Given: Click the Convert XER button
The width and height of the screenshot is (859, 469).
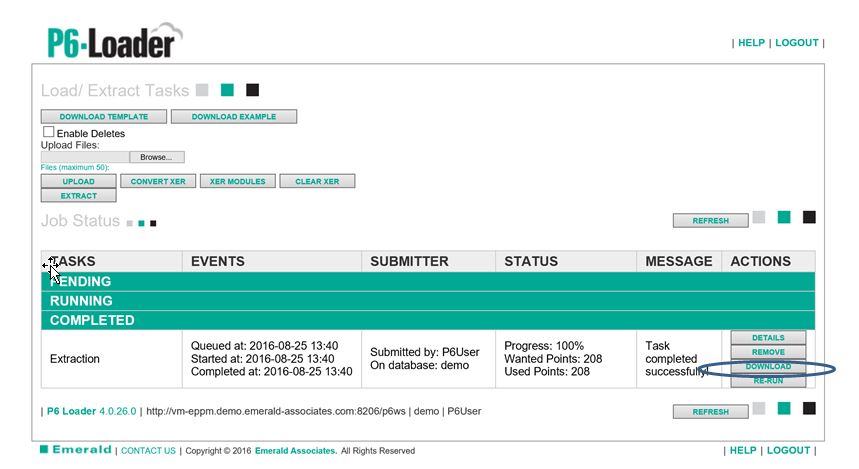Looking at the screenshot, I should coord(157,182).
